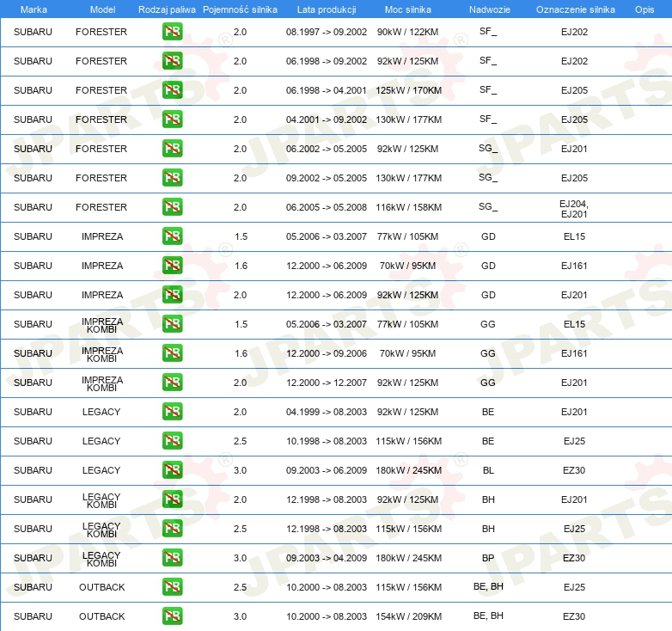Select the '09.2003 -> 04.2009' date cell
The height and width of the screenshot is (631, 672).
(327, 558)
